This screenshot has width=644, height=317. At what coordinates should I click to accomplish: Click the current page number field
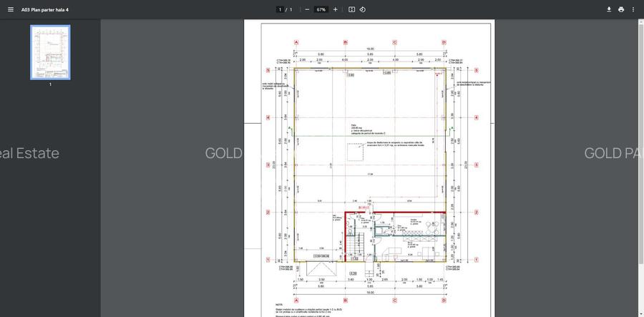point(280,9)
